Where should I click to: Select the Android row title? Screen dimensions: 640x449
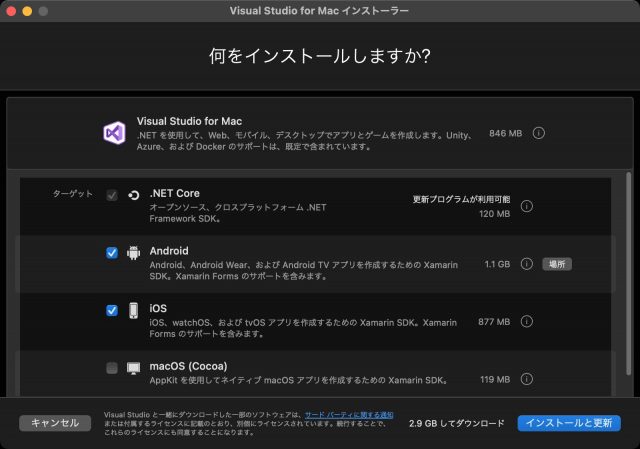coord(169,251)
